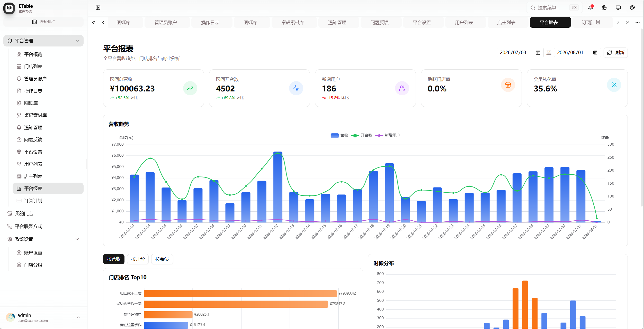Collapse the 平台管理 menu group
644x329 pixels.
coord(43,41)
